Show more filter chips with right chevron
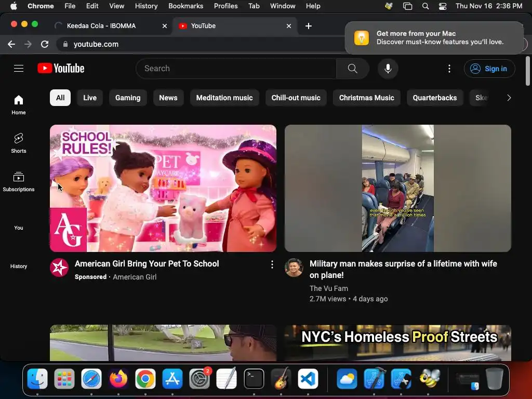Image resolution: width=532 pixels, height=399 pixels. pos(509,98)
